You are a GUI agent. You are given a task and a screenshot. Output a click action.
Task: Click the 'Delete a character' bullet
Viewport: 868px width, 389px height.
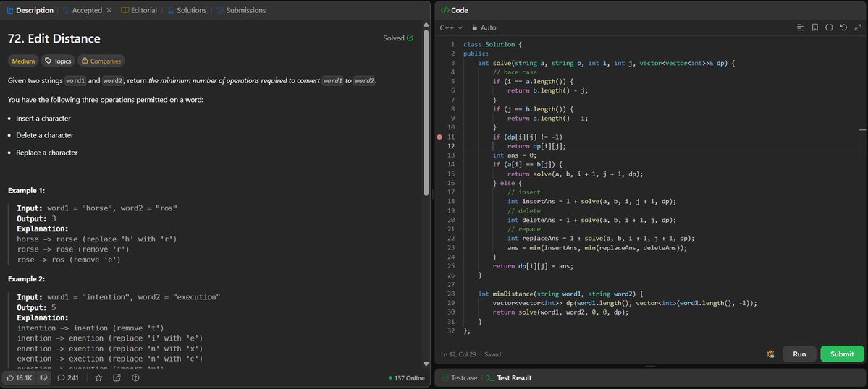pos(45,135)
